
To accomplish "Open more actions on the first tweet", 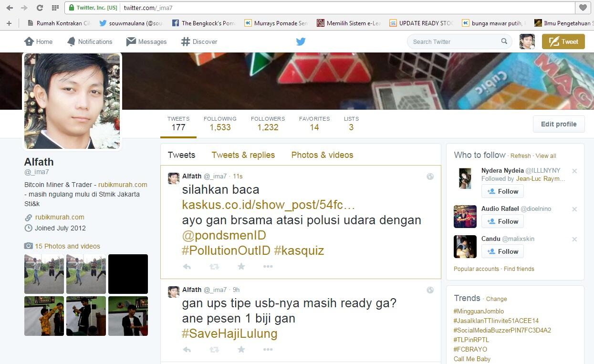I will pos(268,266).
